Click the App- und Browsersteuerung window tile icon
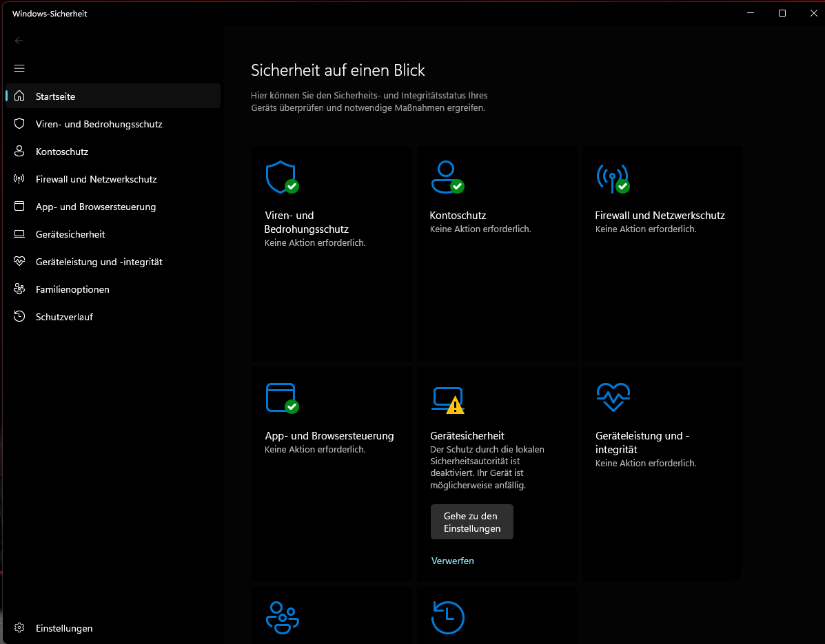 click(x=281, y=397)
